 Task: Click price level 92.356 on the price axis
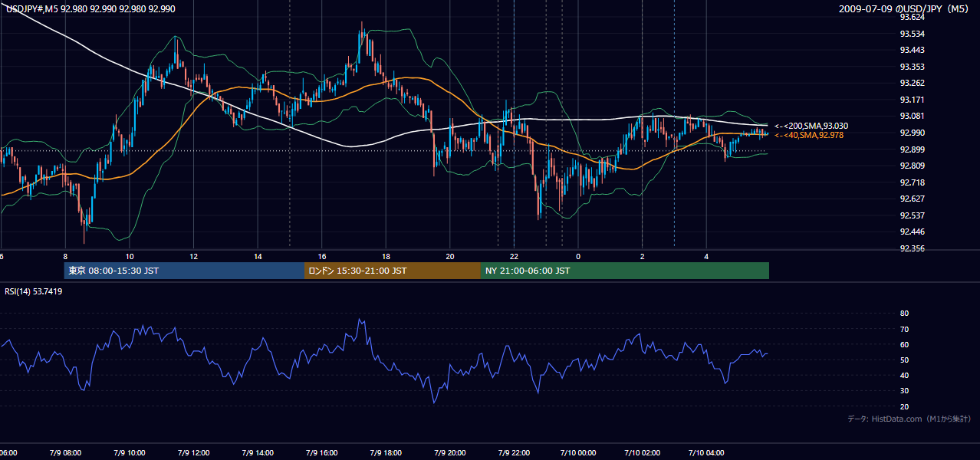pyautogui.click(x=912, y=248)
